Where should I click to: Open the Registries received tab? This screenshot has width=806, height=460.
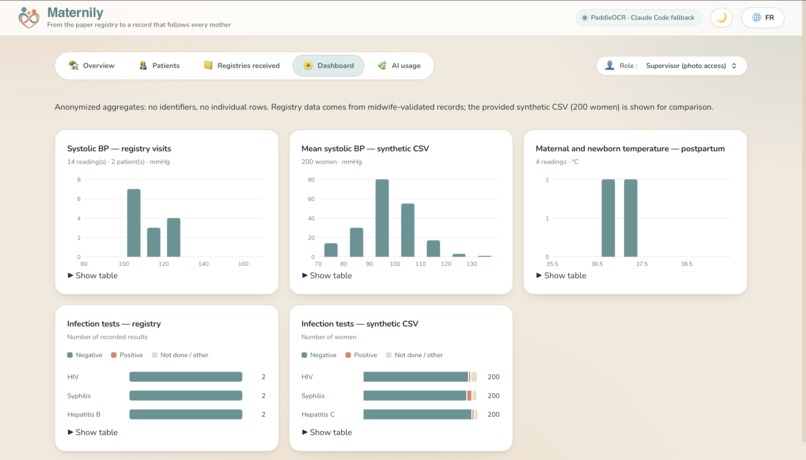point(242,66)
